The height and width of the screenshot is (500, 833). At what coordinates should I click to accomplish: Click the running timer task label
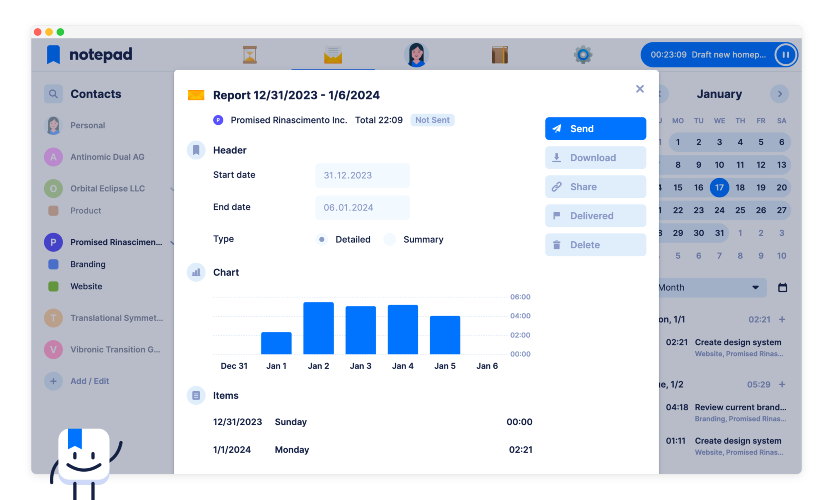coord(728,55)
